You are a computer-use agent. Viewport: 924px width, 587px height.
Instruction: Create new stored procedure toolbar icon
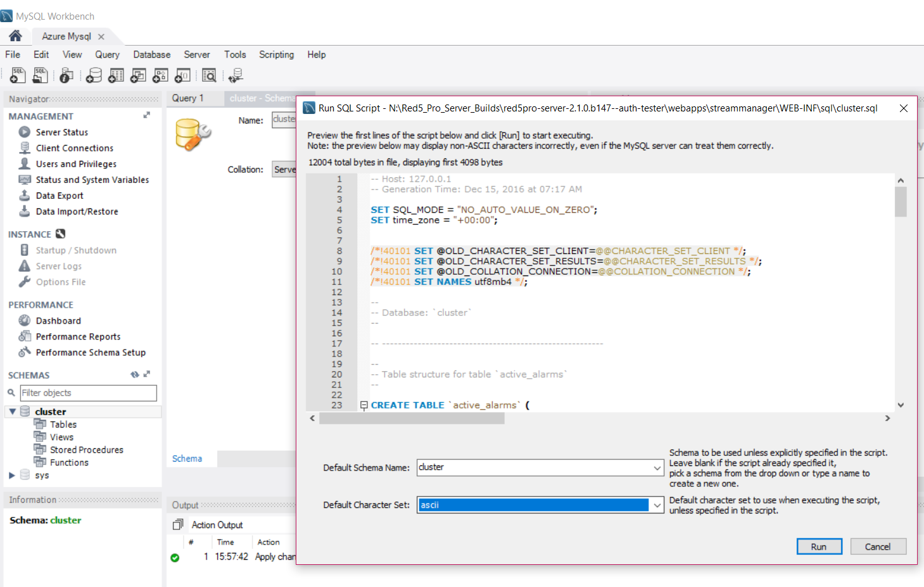[x=160, y=75]
